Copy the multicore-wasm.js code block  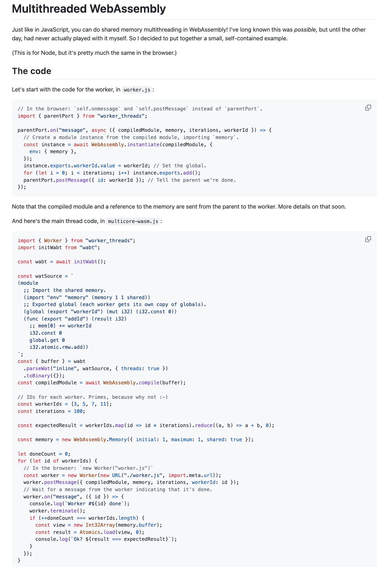pos(368,239)
